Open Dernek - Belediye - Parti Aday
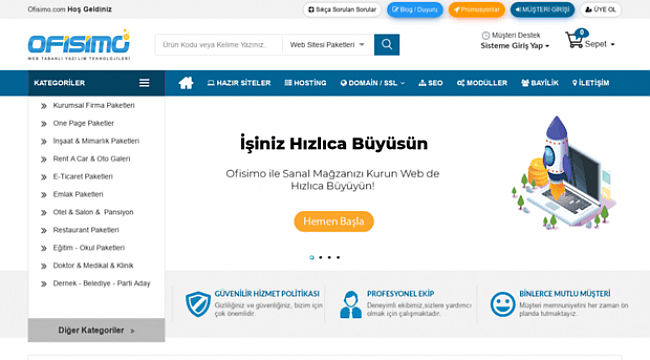 (x=102, y=284)
